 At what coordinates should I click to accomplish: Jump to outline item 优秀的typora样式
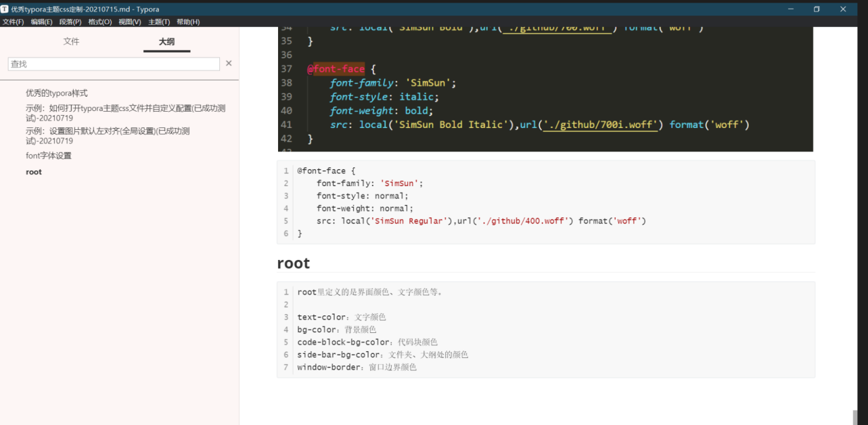[x=57, y=93]
